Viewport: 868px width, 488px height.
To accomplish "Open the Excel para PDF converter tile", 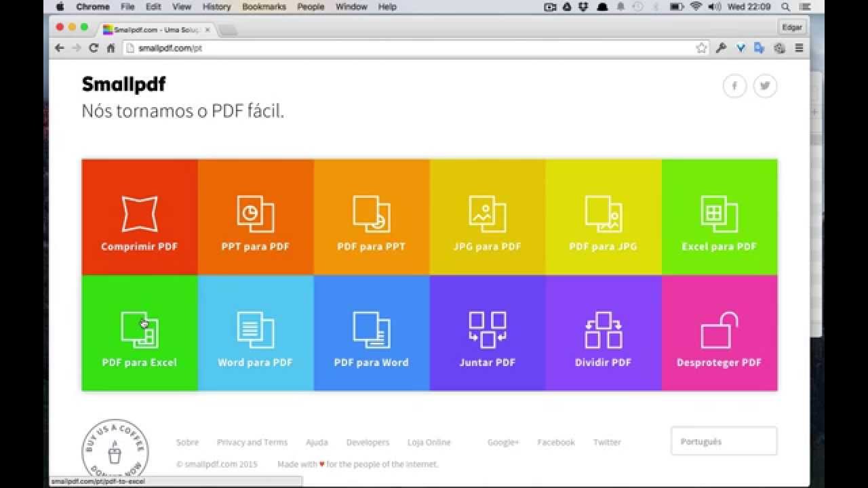I will point(719,217).
